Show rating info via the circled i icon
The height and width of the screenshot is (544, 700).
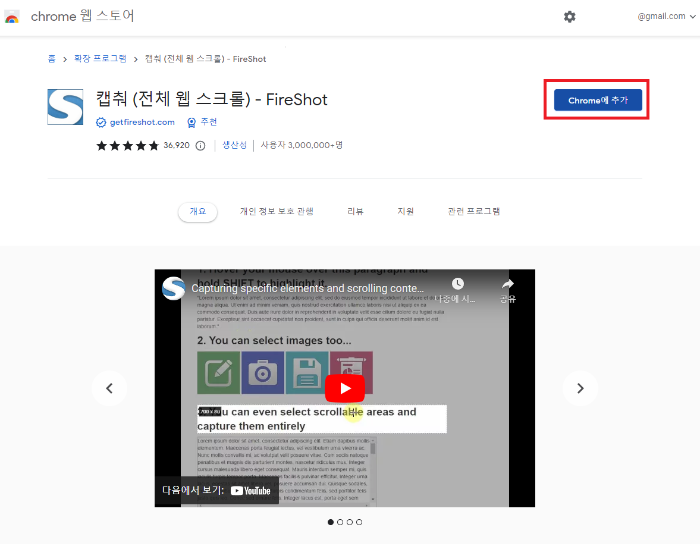(x=200, y=146)
